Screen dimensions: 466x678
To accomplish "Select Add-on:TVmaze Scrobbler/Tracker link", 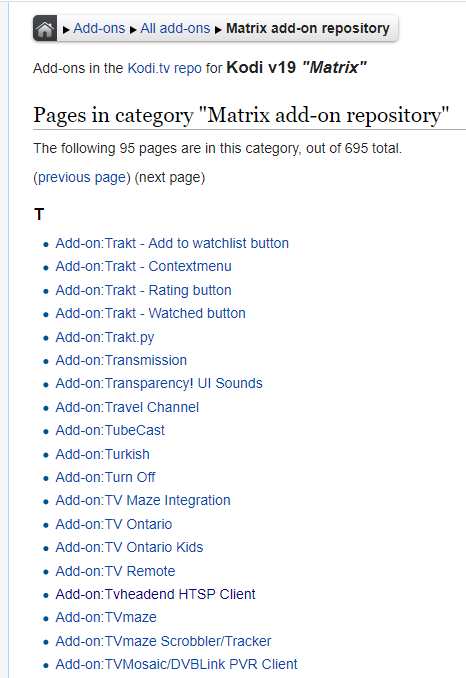I will [x=163, y=641].
